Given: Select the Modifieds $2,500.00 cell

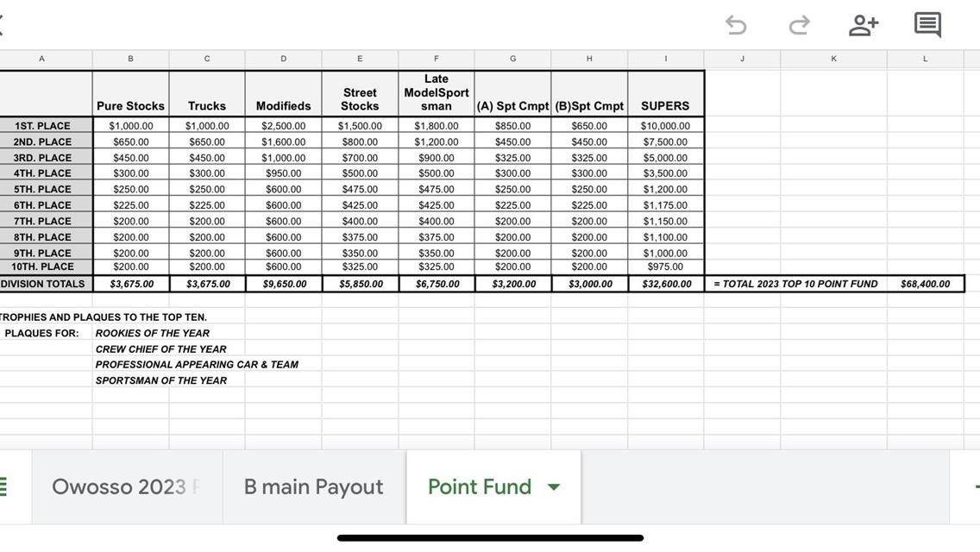Looking at the screenshot, I should click(283, 126).
